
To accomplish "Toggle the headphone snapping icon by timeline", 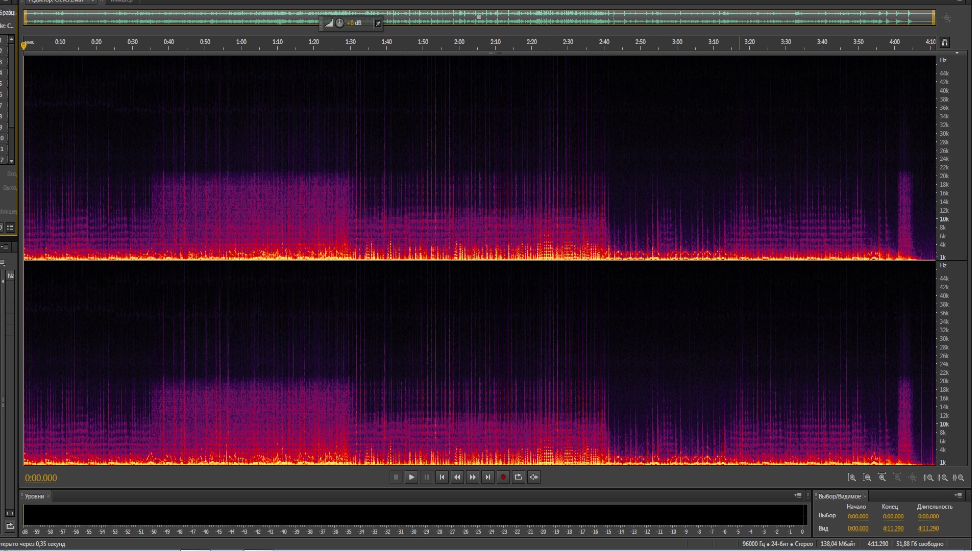I will click(945, 42).
